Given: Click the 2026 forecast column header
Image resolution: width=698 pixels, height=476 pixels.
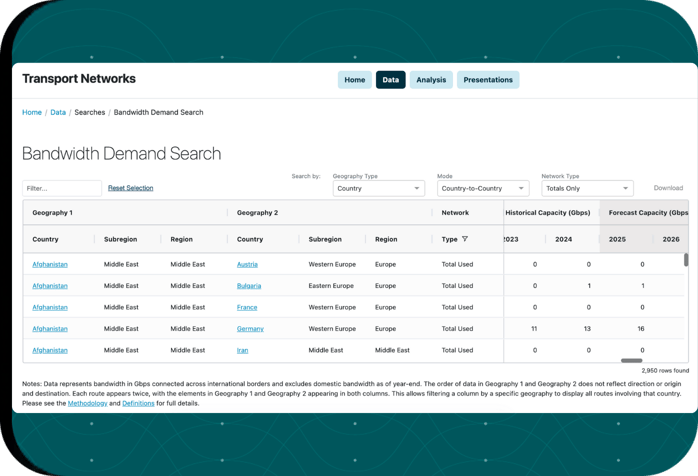Looking at the screenshot, I should (x=671, y=239).
